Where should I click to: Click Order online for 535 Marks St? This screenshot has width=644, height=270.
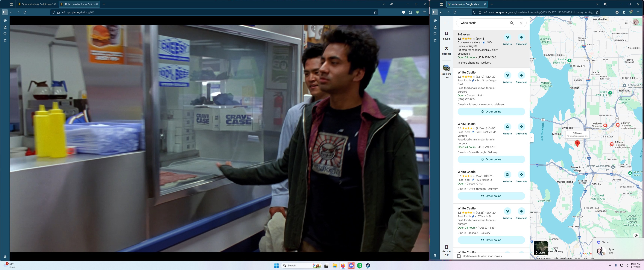click(x=491, y=196)
